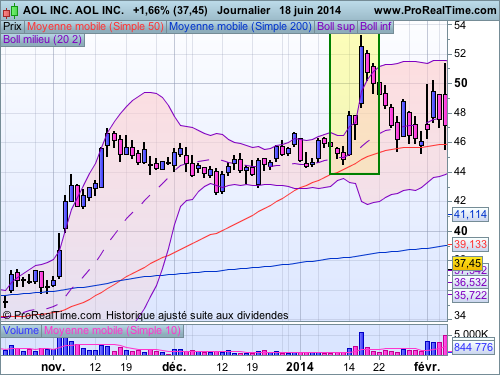
Task: Select the 'Boll inf' indicator label
Action: [376, 26]
